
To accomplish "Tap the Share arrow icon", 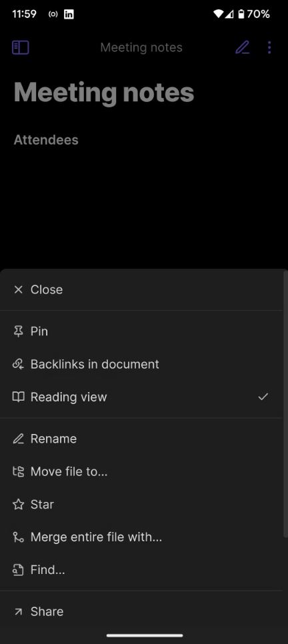I will click(18, 611).
